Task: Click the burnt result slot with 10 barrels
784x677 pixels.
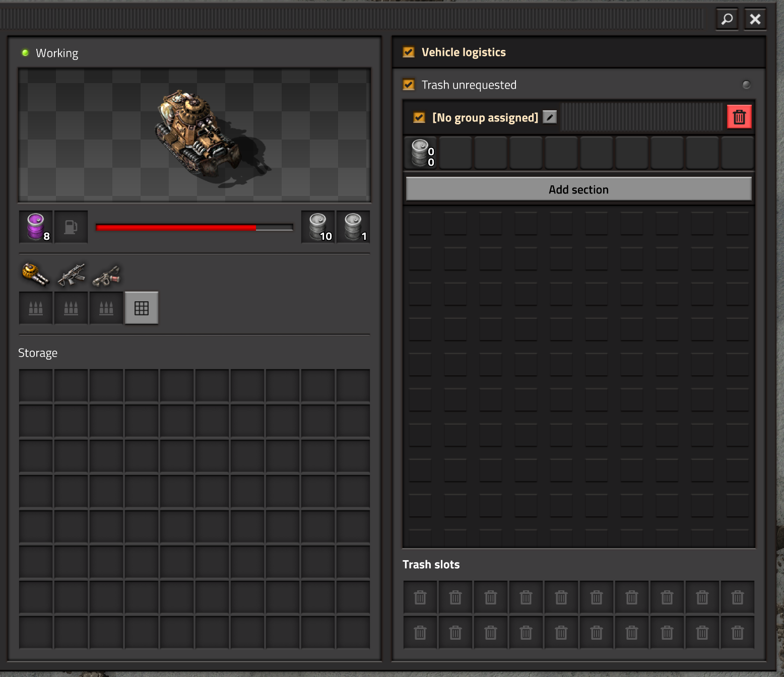Action: point(318,227)
